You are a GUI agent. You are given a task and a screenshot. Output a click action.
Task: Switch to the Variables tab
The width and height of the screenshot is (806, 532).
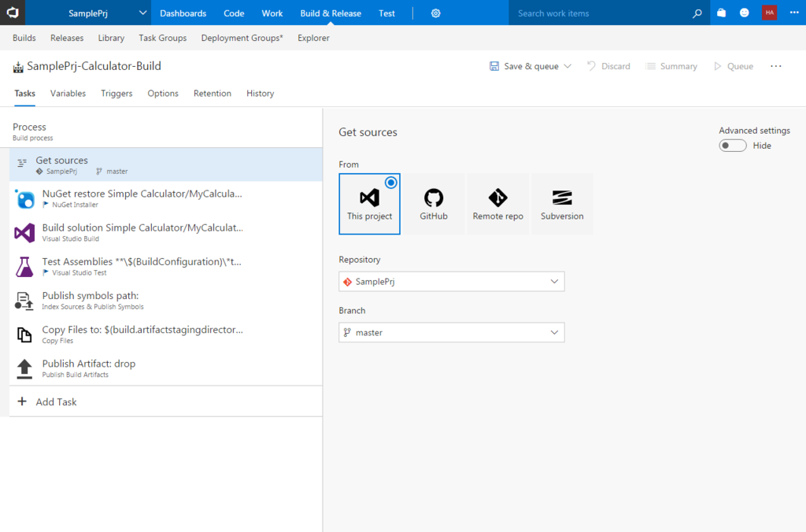[68, 94]
